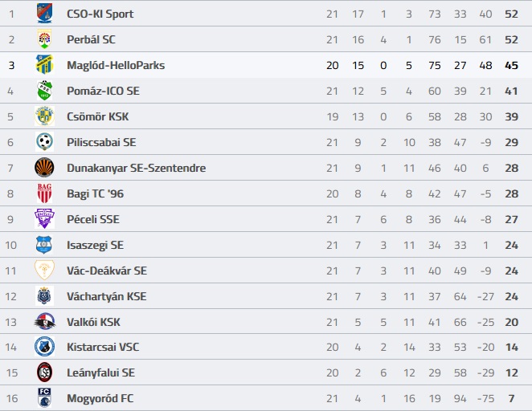532x411 pixels.
Task: Click the Váchartyán KSE team name
Action: pyautogui.click(x=107, y=296)
